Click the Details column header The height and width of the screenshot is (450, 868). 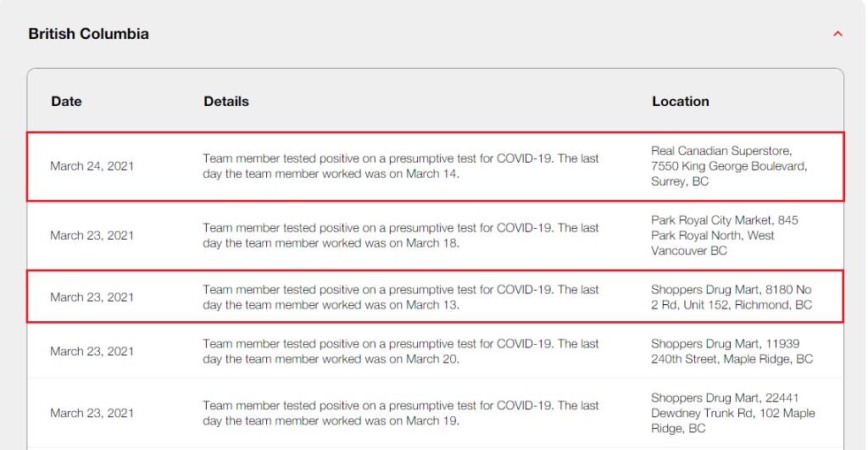coord(226,101)
